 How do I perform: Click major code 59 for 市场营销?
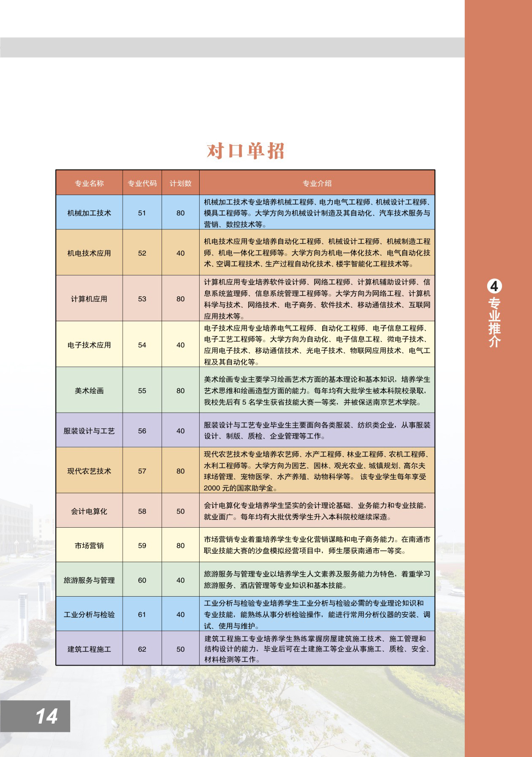[142, 545]
